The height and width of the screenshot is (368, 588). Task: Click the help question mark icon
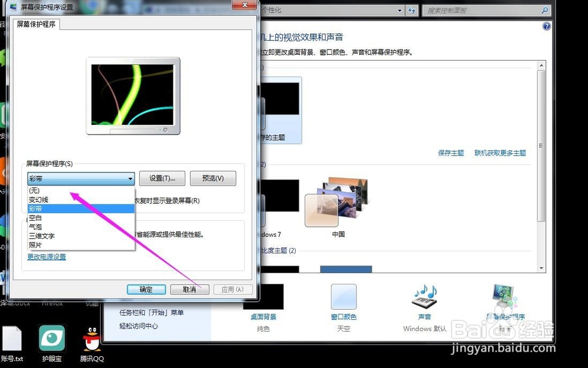point(546,26)
